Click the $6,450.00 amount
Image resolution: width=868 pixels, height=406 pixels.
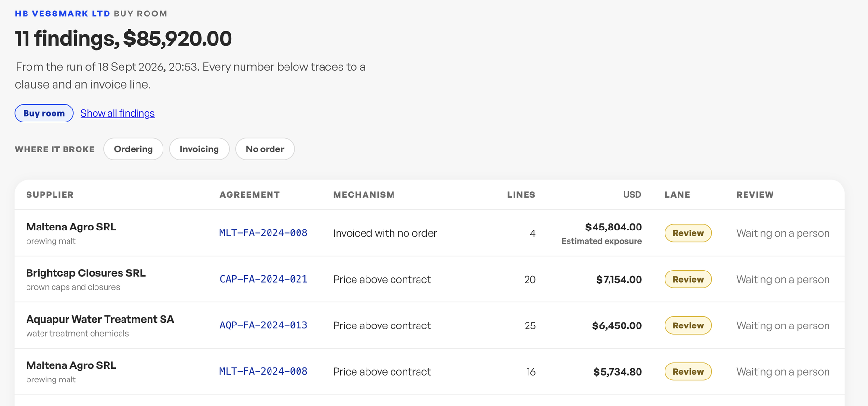coord(617,326)
